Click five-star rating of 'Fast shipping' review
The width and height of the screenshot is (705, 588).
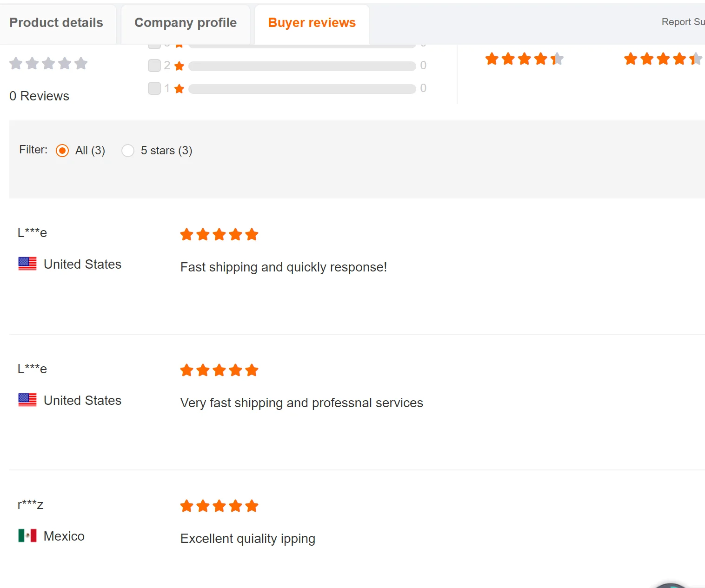(x=219, y=235)
